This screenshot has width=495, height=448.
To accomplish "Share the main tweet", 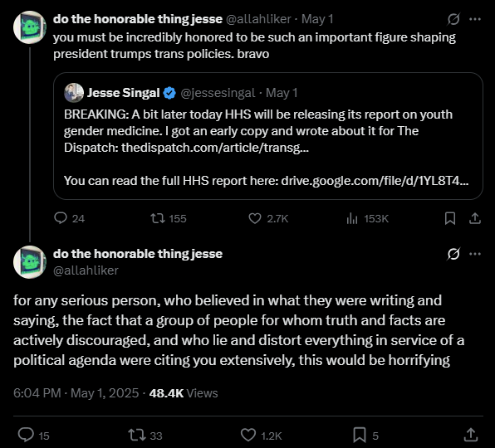I will click(470, 435).
